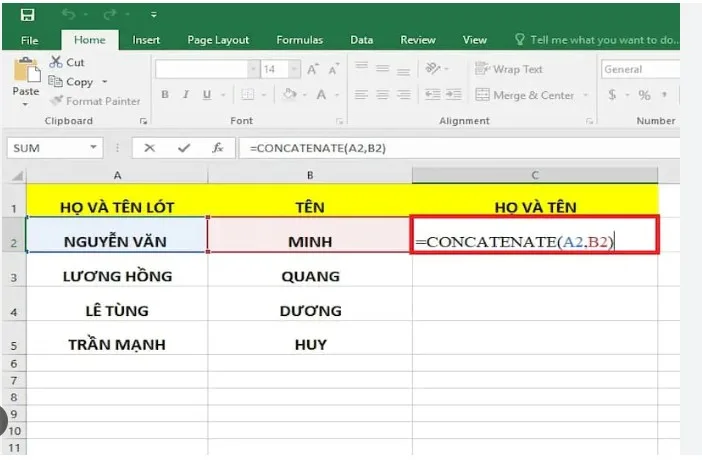The width and height of the screenshot is (702, 460).
Task: Click the Middle Align icon
Action: pyautogui.click(x=382, y=68)
